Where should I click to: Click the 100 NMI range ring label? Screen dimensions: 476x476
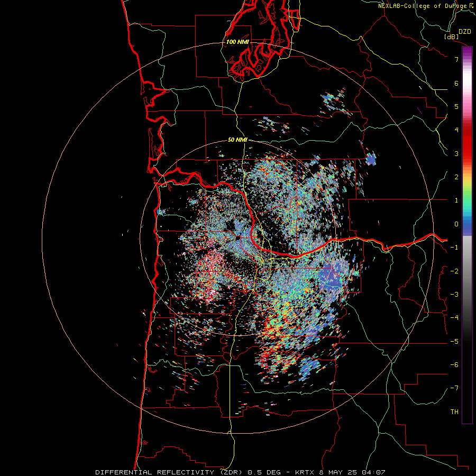tap(237, 42)
